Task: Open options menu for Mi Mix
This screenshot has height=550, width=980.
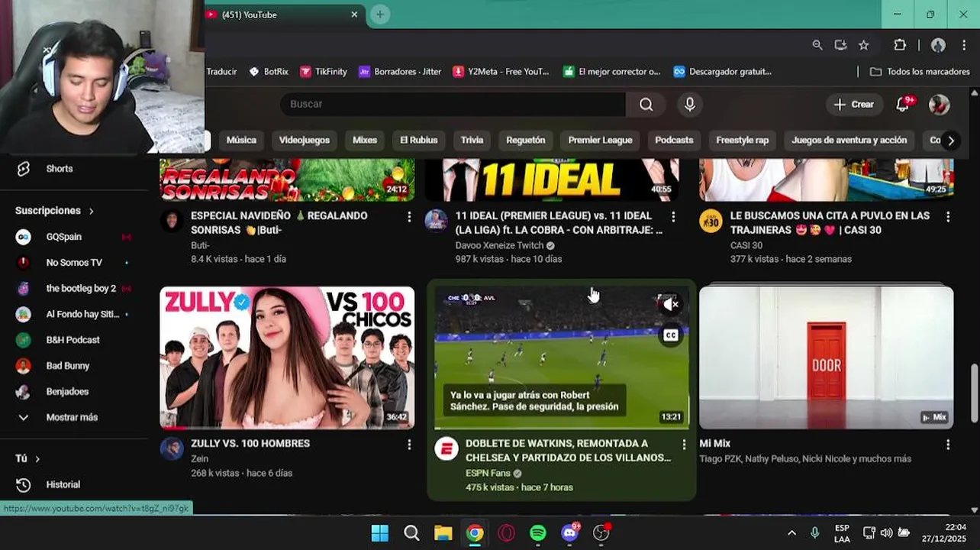Action: point(948,445)
